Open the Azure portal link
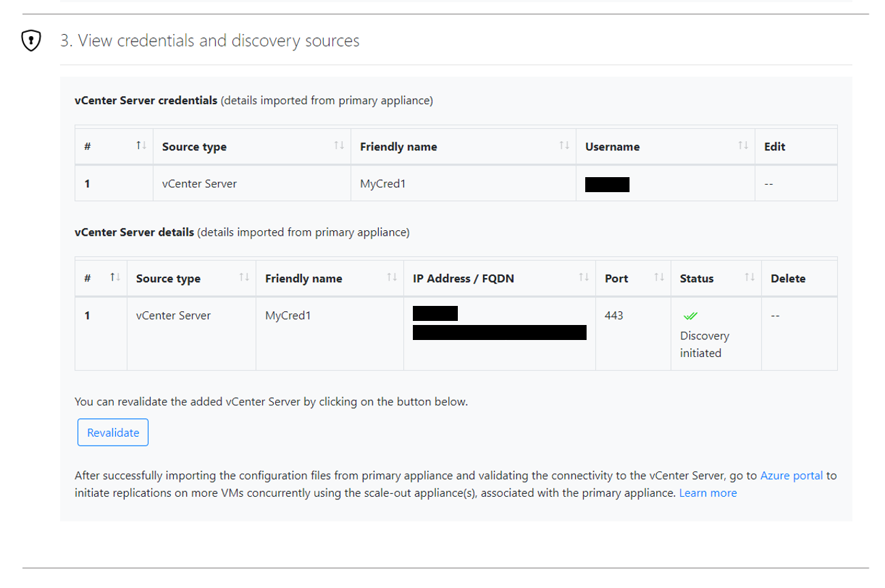 click(x=791, y=476)
